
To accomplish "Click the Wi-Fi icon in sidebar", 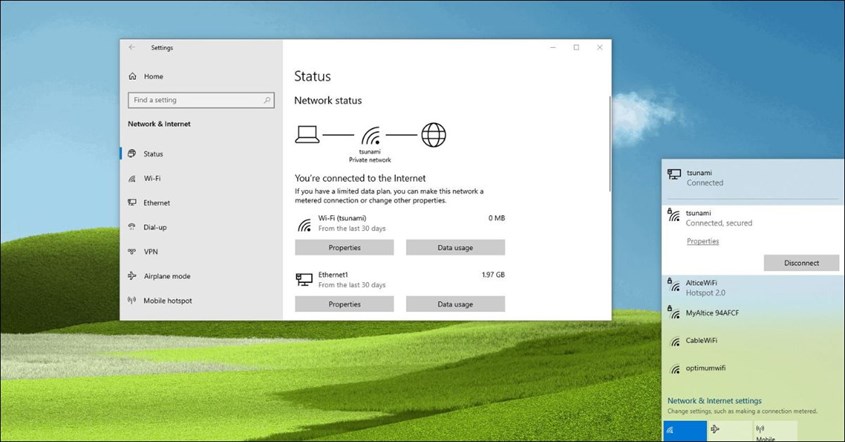I will coord(132,178).
